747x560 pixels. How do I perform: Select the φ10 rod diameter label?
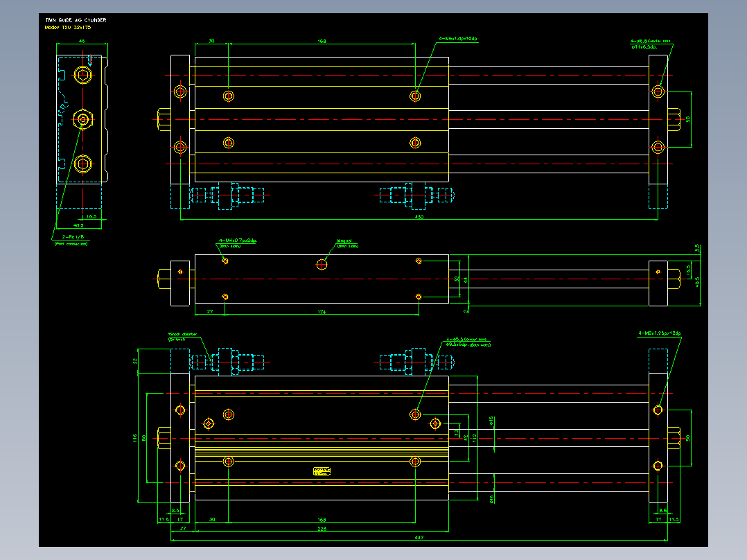(x=492, y=499)
